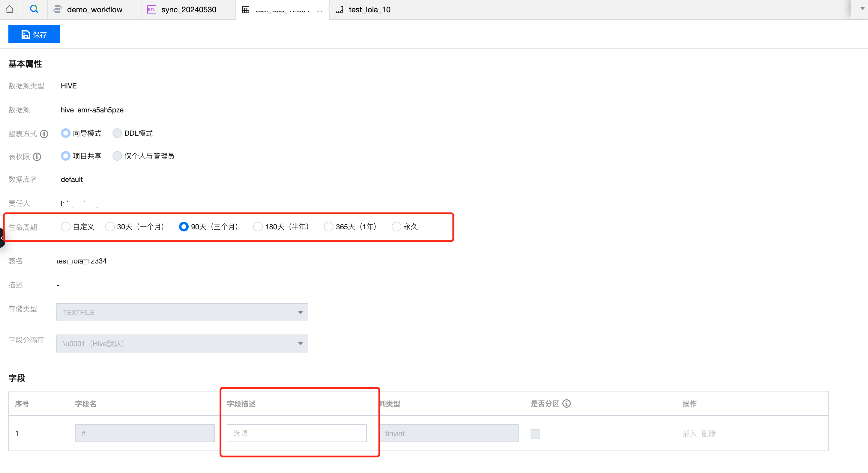Click info icon next to 建表方式
This screenshot has width=868, height=473.
click(44, 134)
